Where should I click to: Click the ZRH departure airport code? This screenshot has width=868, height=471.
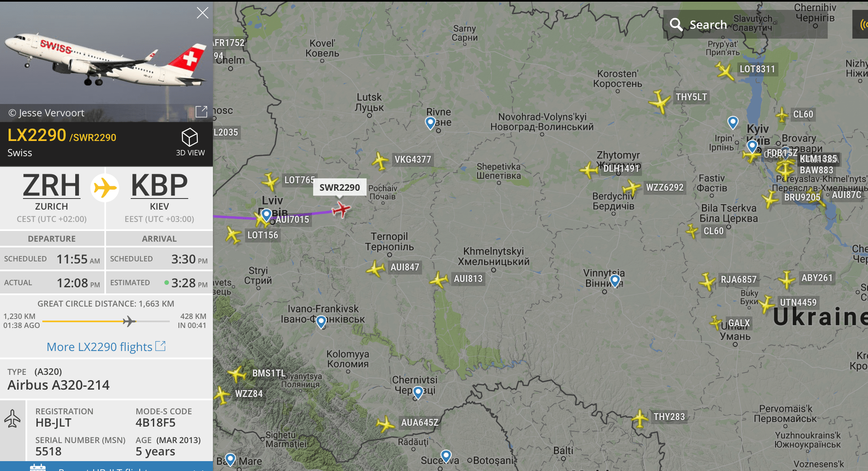point(51,185)
